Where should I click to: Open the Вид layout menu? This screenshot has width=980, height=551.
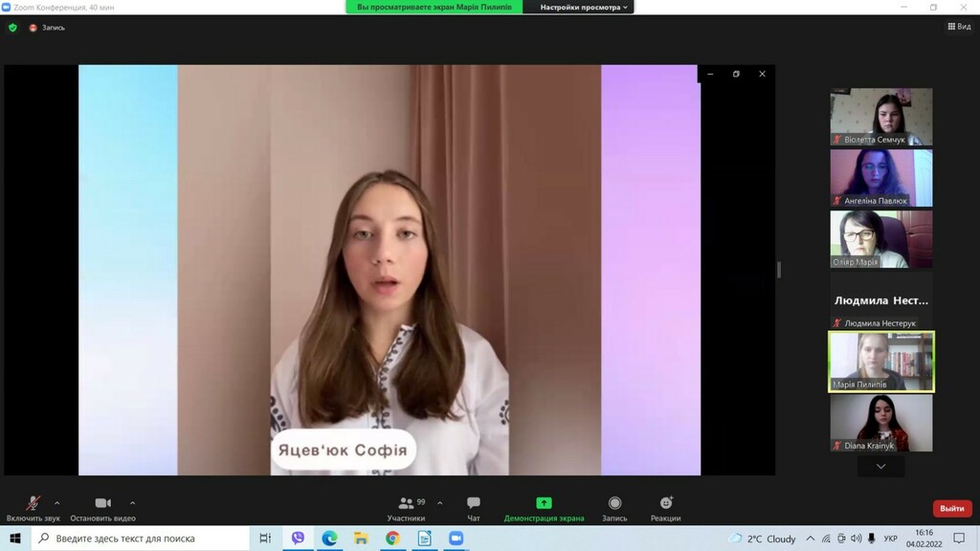tap(959, 27)
